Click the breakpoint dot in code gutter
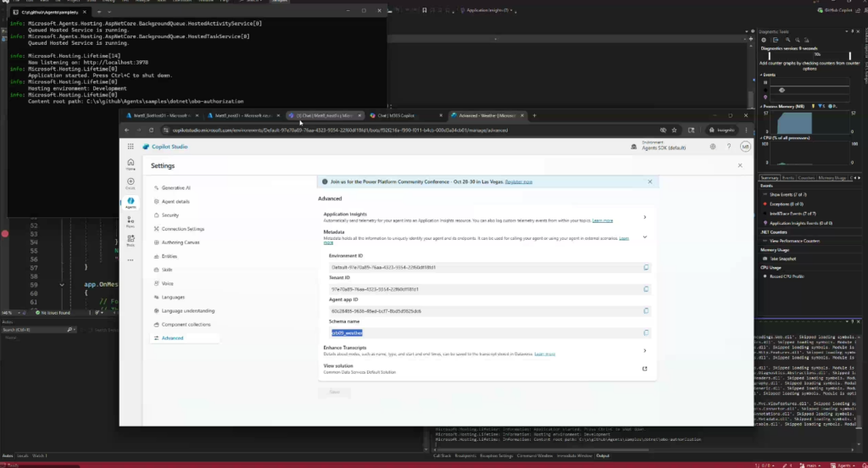 coord(5,234)
